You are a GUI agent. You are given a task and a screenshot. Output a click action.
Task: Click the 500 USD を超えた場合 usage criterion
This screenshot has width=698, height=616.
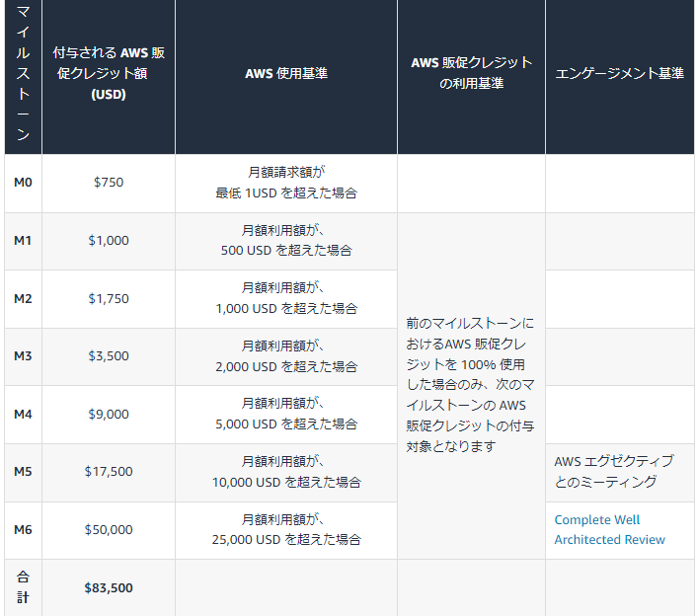[286, 251]
